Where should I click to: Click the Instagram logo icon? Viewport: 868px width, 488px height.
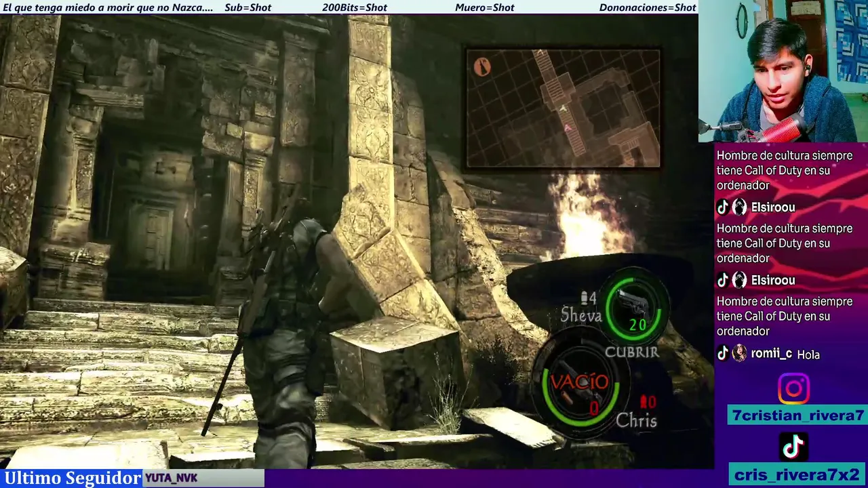tap(793, 389)
